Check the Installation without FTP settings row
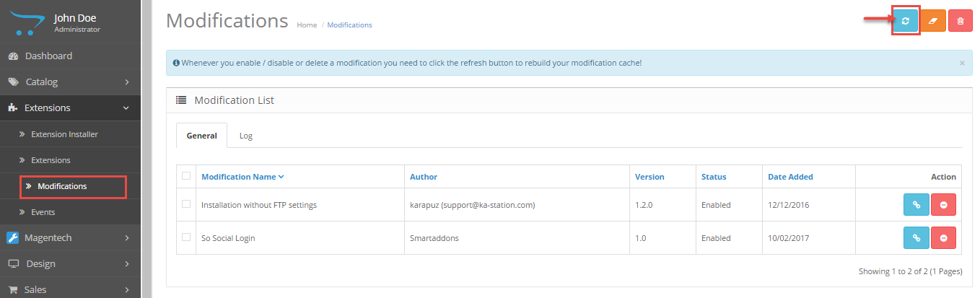 (186, 204)
